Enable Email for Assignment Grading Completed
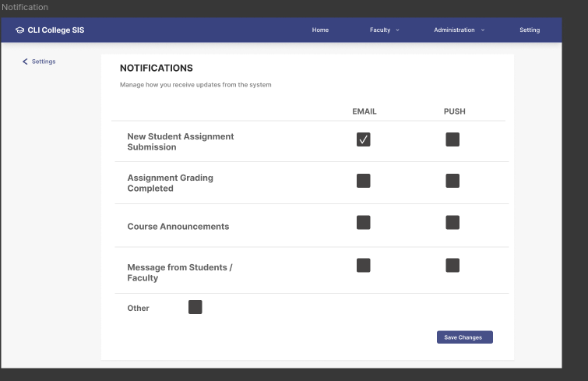588x381 pixels. coord(363,181)
